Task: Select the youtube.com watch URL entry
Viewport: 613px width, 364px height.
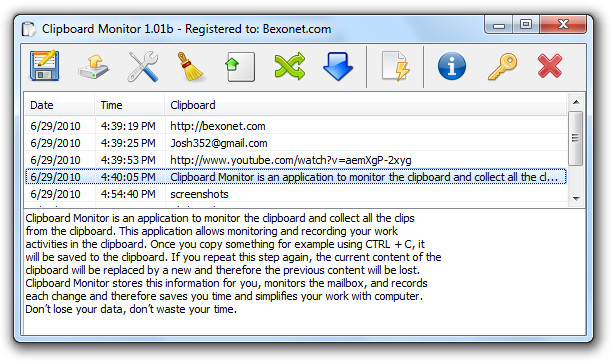Action: tap(296, 160)
